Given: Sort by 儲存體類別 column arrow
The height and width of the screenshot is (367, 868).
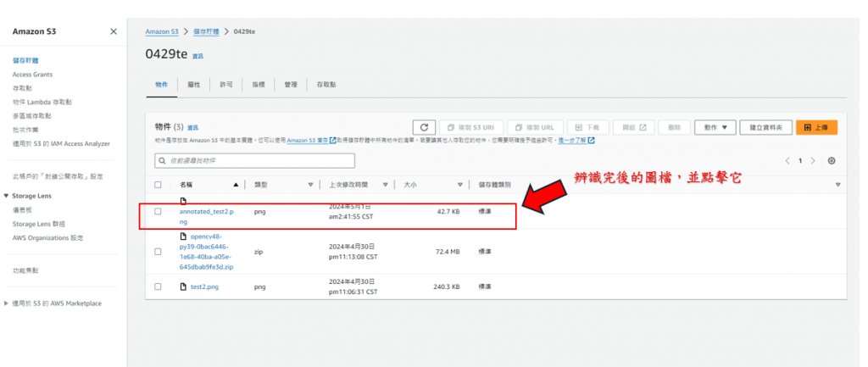Looking at the screenshot, I should point(837,185).
